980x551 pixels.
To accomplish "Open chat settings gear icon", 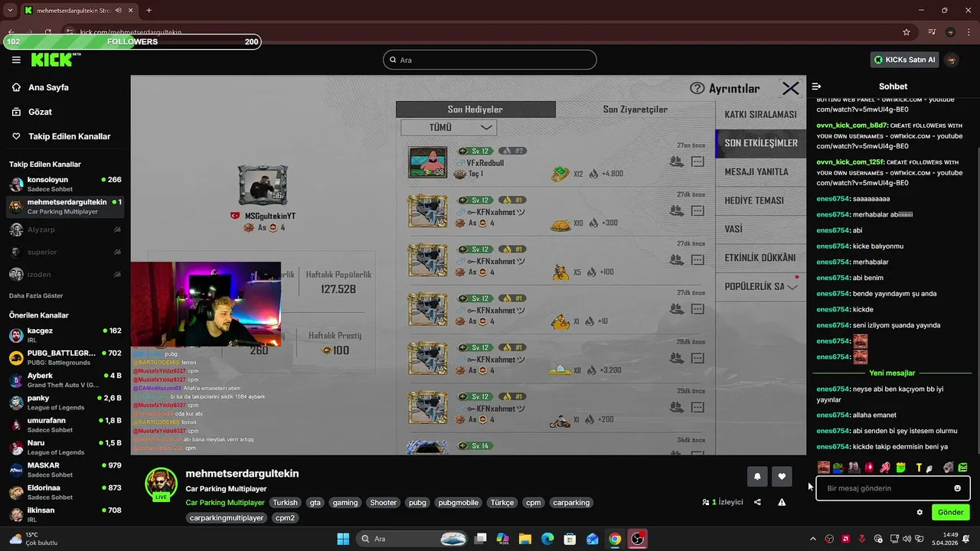I will pyautogui.click(x=920, y=512).
